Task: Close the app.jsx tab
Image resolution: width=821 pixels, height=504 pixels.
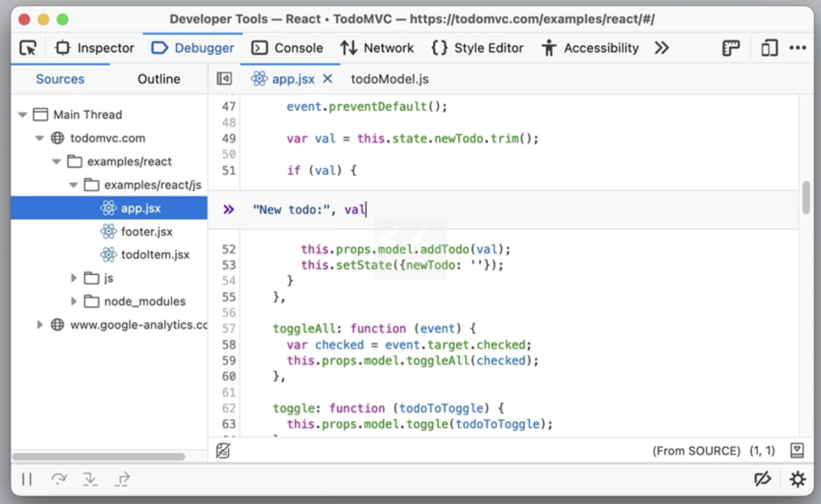Action: click(x=328, y=79)
